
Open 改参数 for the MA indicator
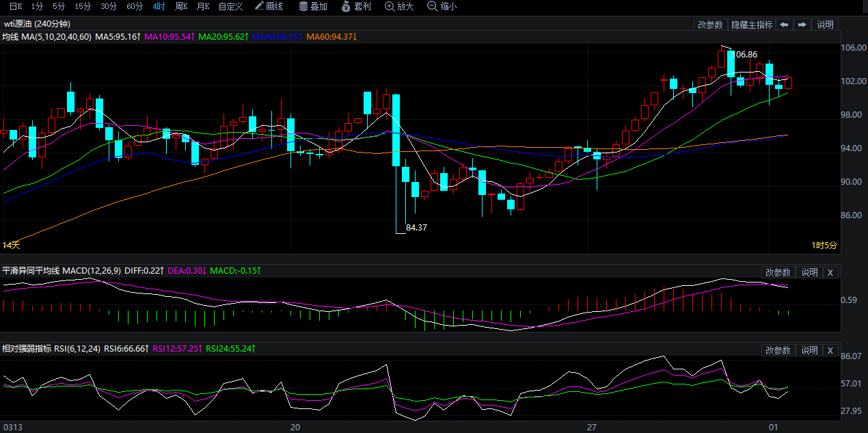[x=710, y=25]
